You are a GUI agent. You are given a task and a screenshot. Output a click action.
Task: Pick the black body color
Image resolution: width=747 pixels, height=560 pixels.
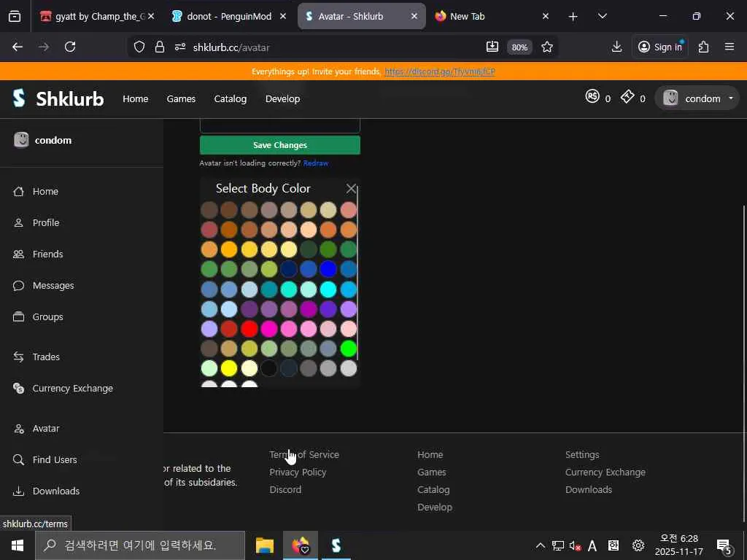(268, 368)
